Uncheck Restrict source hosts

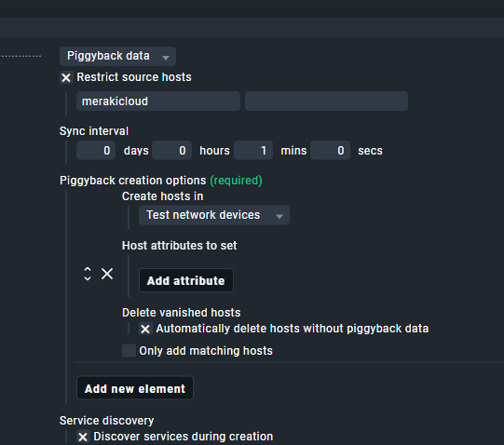(66, 77)
